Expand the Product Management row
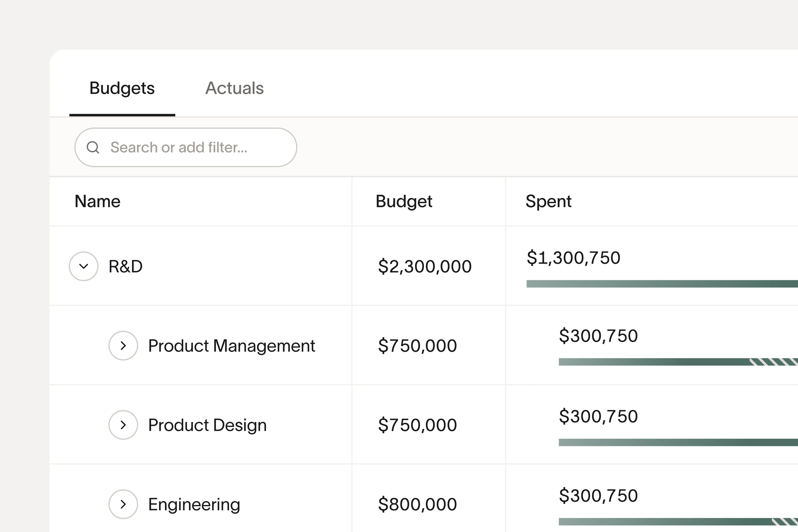 [123, 346]
